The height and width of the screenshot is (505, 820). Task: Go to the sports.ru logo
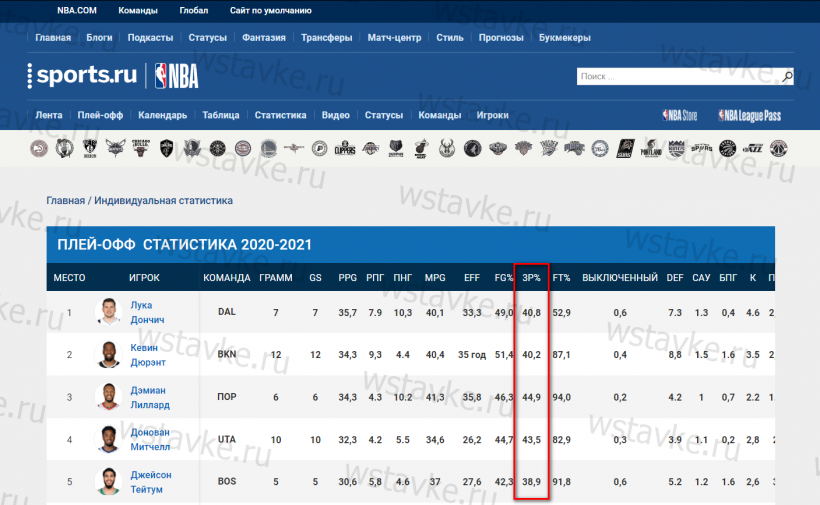pos(83,75)
